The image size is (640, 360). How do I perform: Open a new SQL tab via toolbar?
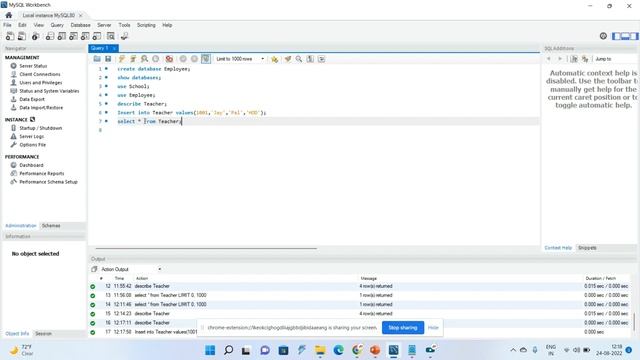click(x=9, y=36)
